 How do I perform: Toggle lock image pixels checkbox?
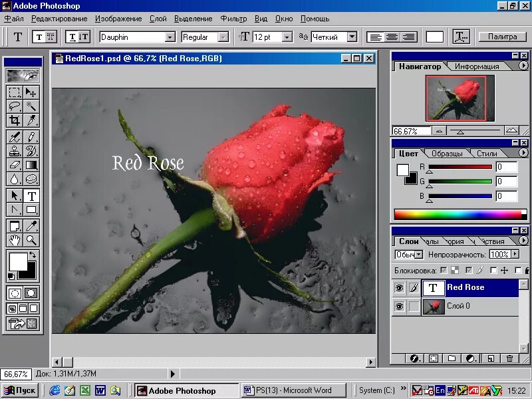tap(469, 271)
